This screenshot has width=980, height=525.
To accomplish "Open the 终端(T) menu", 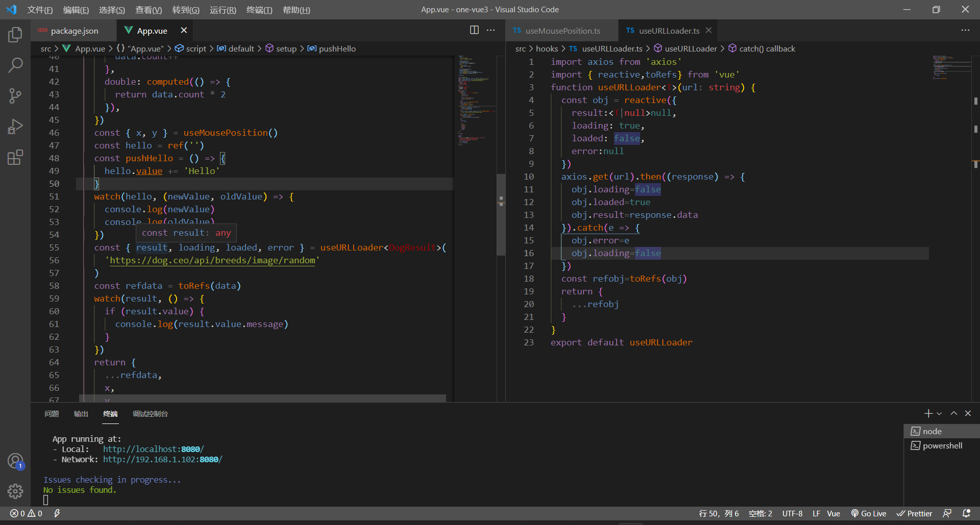I will (x=259, y=10).
